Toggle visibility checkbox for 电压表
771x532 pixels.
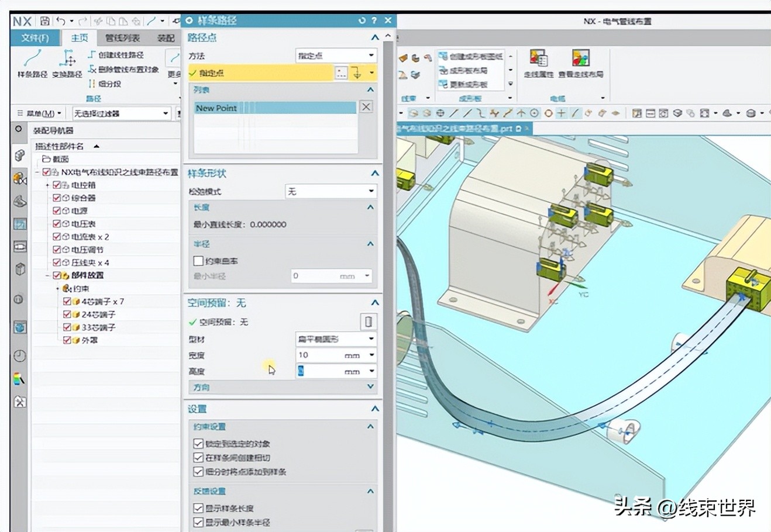(57, 224)
